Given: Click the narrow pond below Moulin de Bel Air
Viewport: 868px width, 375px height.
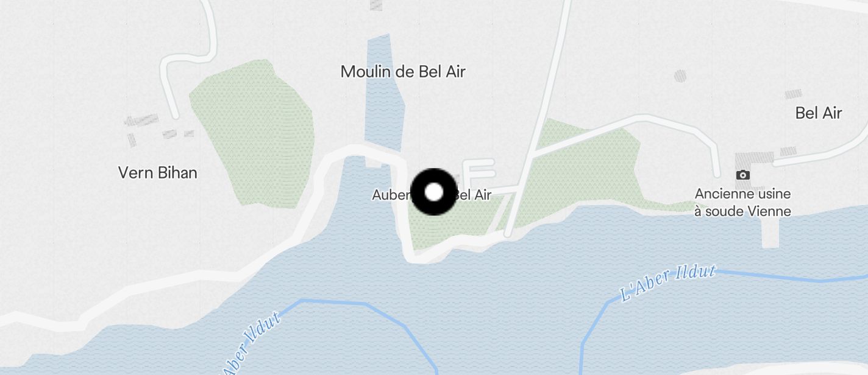Looking at the screenshot, I should (x=383, y=91).
